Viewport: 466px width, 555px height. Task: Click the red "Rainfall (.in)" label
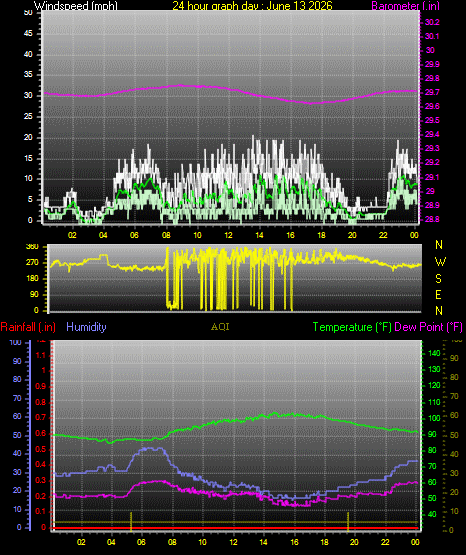click(x=28, y=327)
